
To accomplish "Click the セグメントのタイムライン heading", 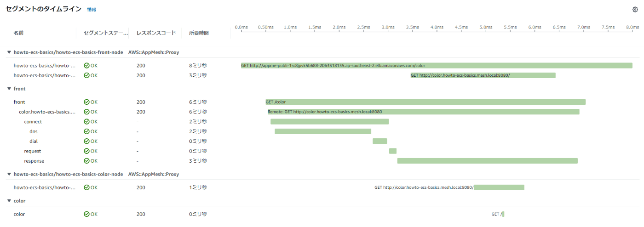I will tap(43, 9).
